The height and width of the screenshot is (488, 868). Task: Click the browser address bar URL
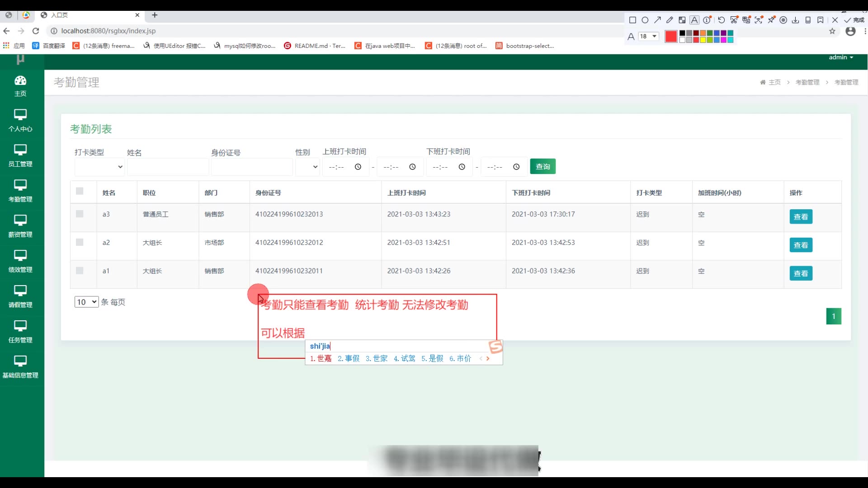[x=108, y=31]
